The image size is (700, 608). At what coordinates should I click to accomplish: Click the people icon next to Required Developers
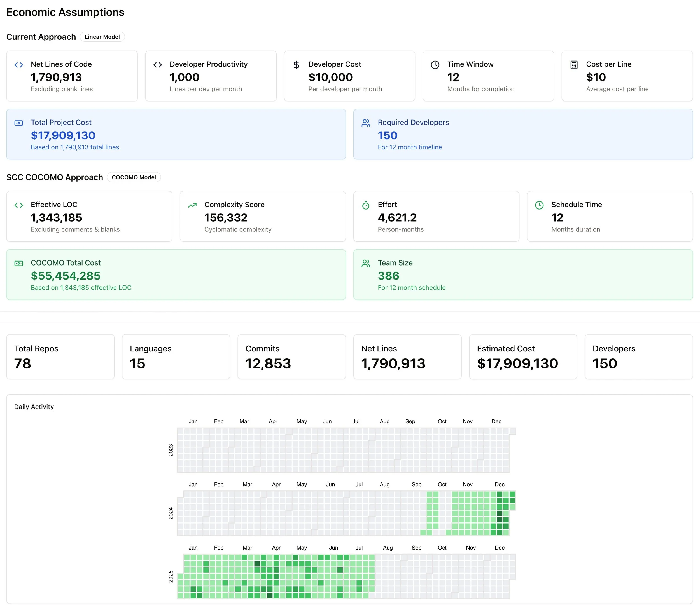(x=366, y=123)
